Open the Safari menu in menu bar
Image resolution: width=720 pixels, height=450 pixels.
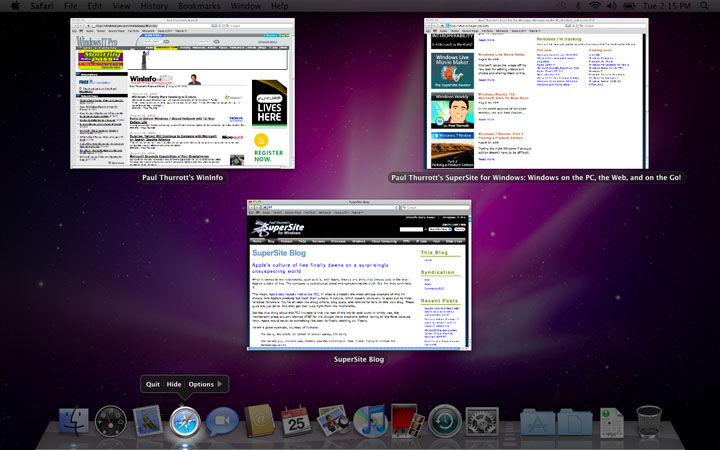42,6
